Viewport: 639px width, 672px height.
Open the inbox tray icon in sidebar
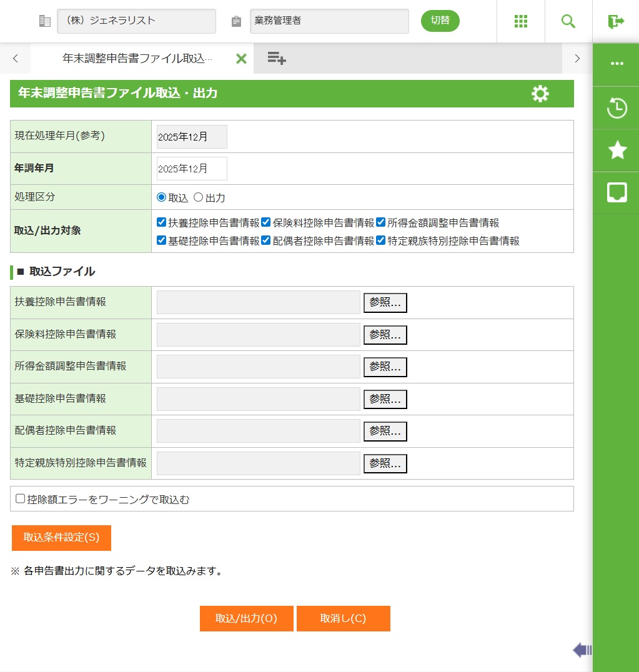(617, 193)
